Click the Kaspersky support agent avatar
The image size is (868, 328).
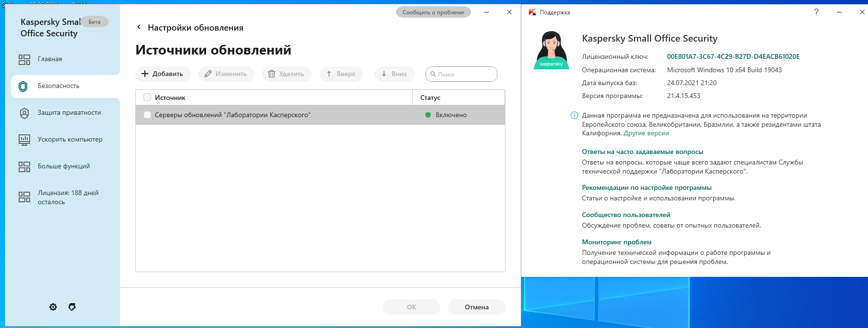[x=551, y=50]
